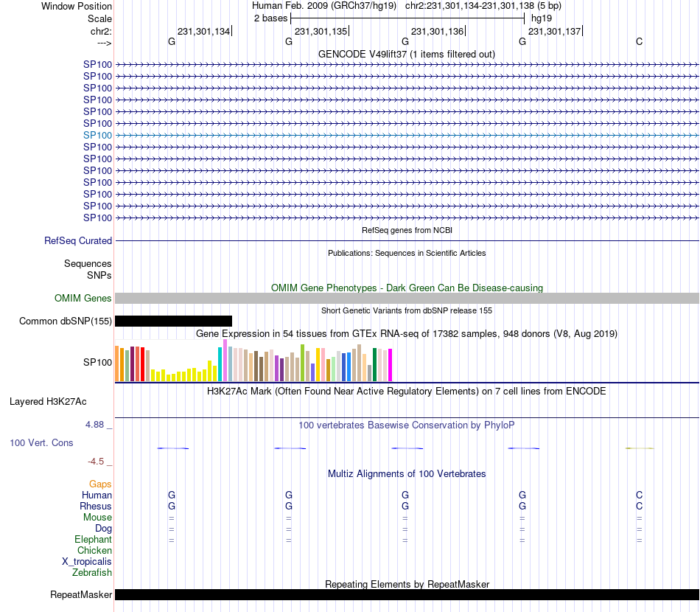
Task: Click the orange Gaps label
Action: [100, 484]
